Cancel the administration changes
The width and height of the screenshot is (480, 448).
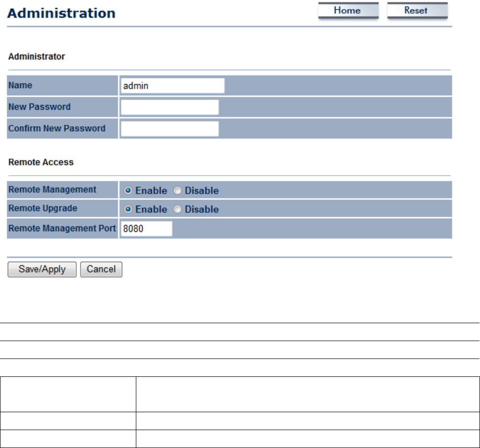pos(102,269)
